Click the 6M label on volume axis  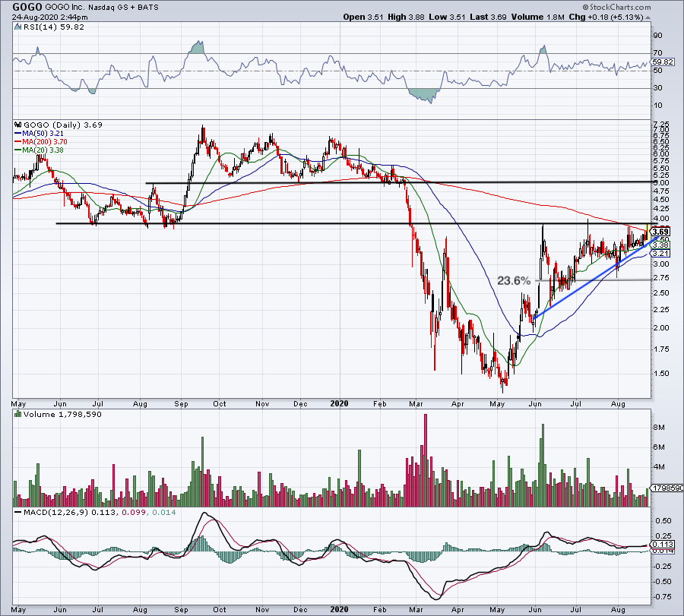point(659,447)
